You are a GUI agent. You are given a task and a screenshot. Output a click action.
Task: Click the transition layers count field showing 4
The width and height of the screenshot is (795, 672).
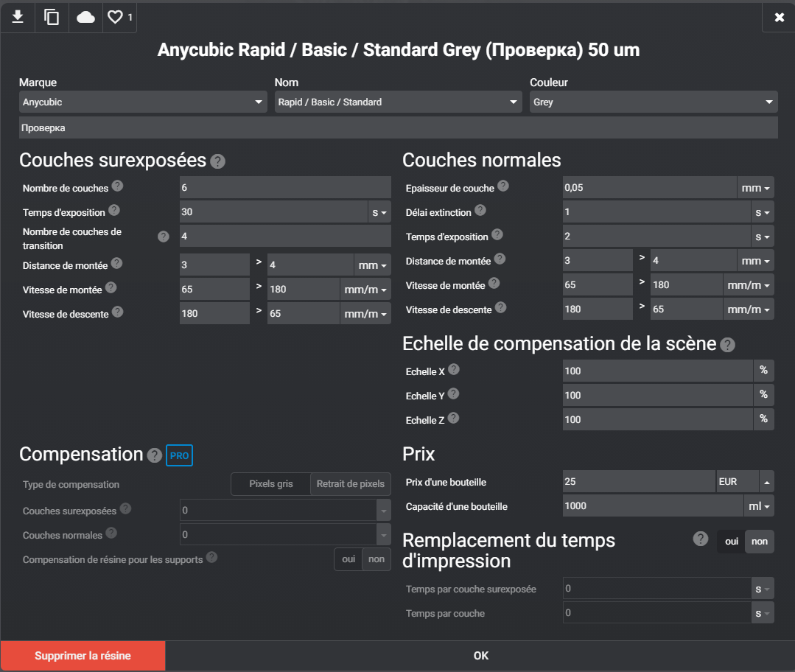(x=285, y=236)
